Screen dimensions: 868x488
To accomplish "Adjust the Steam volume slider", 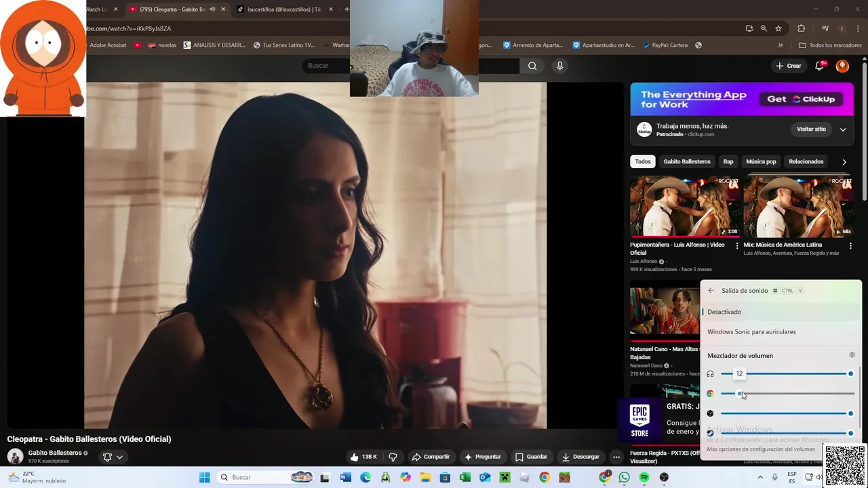I will click(787, 433).
